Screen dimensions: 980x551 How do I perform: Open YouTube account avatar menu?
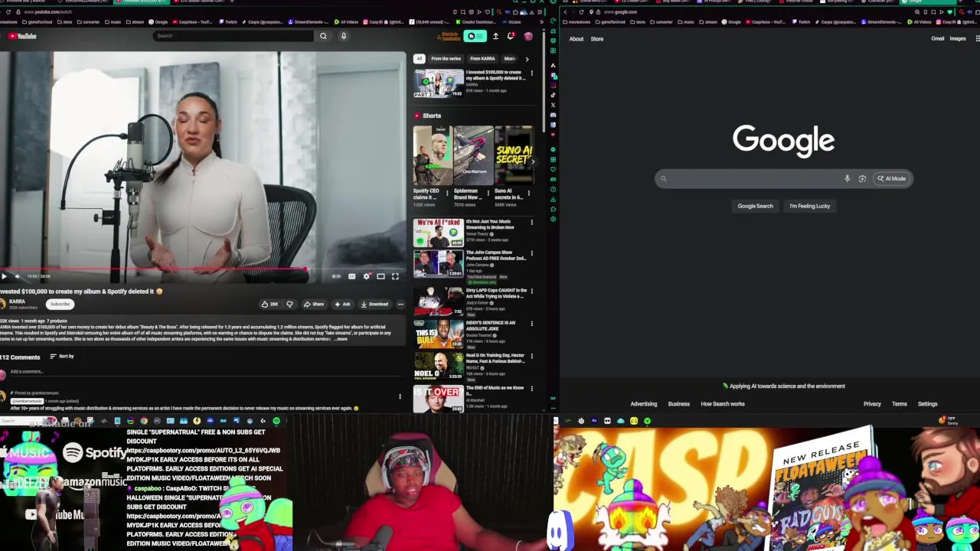(x=528, y=36)
